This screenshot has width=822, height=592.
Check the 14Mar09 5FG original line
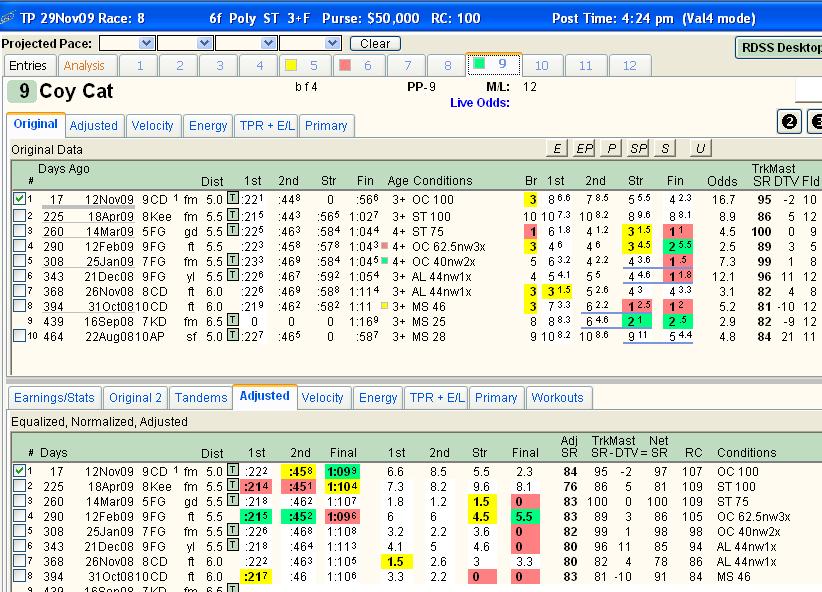tap(19, 230)
